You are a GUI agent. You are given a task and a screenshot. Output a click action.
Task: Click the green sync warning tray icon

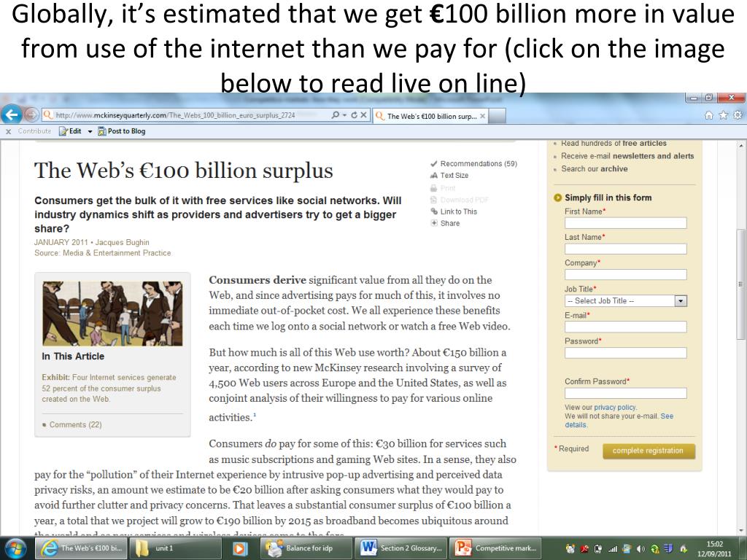(x=655, y=548)
